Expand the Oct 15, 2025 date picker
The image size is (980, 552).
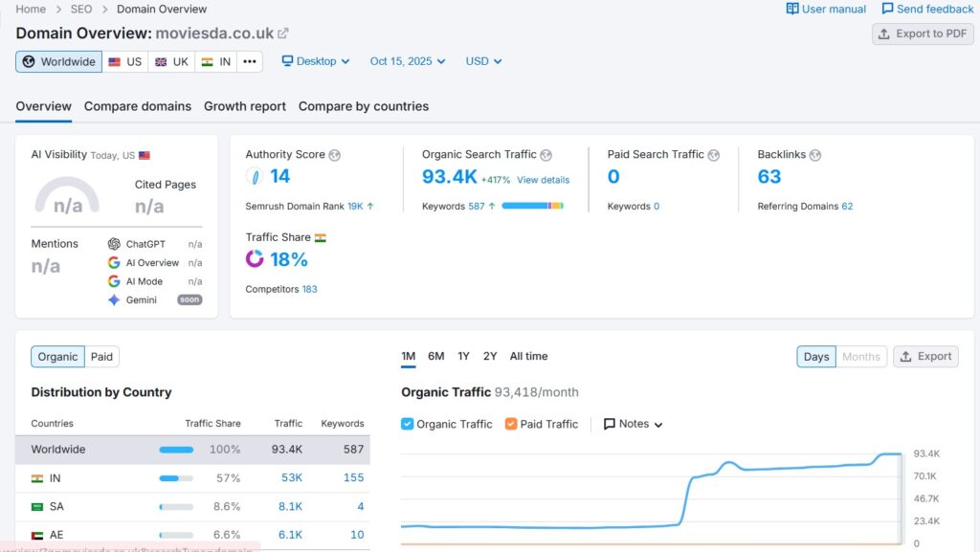408,61
